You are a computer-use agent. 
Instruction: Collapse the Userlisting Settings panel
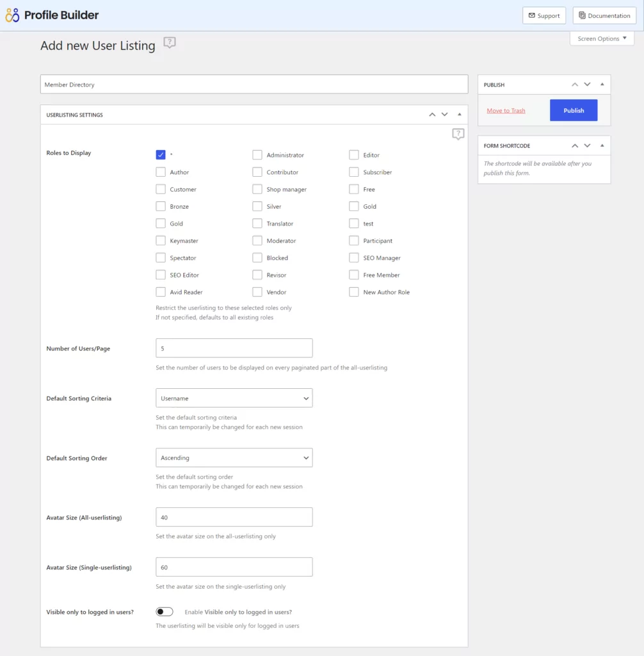click(x=459, y=115)
